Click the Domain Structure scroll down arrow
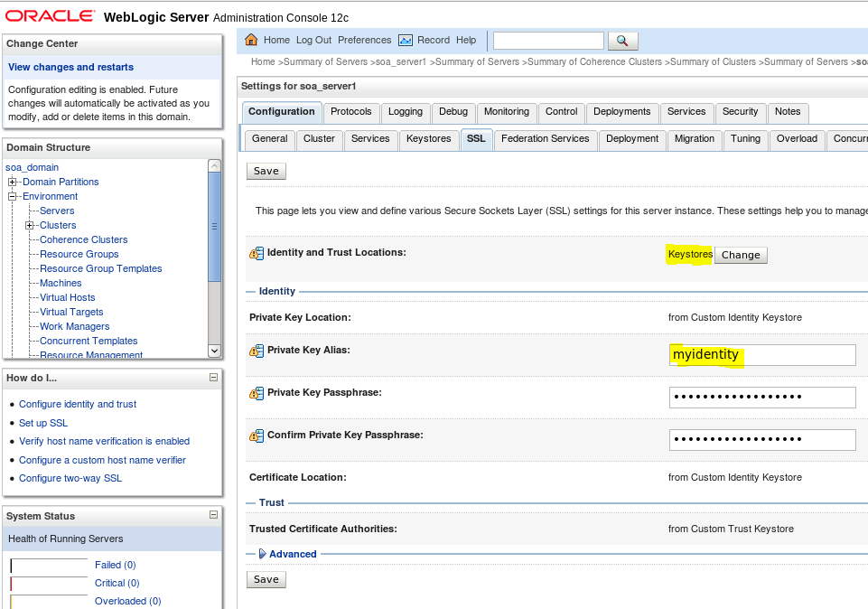 coord(214,351)
